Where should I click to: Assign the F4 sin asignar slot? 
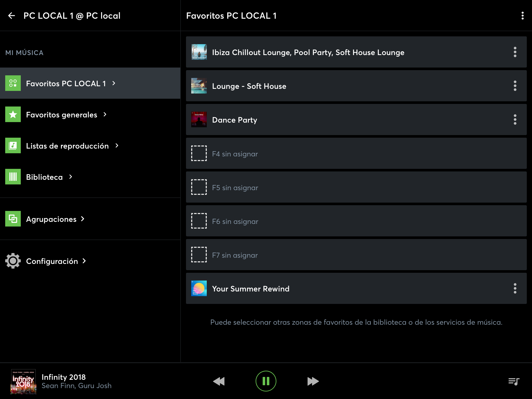(235, 154)
